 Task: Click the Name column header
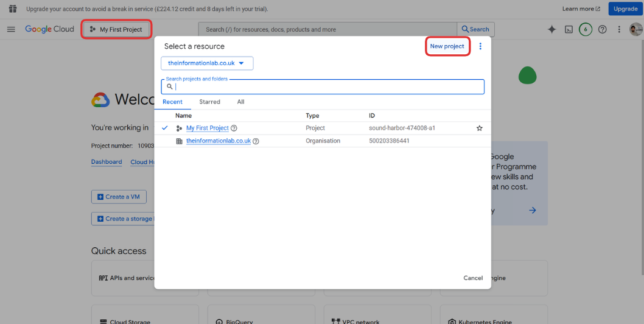[x=184, y=116]
